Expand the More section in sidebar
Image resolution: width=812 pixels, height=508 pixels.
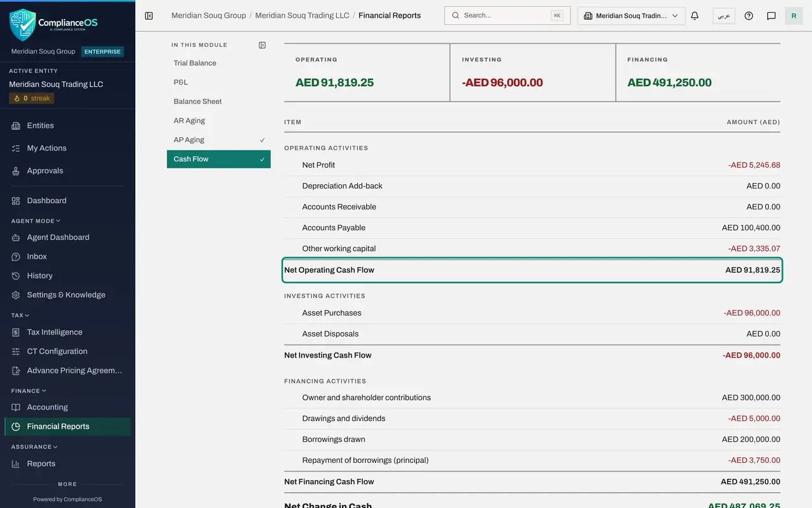click(x=67, y=484)
